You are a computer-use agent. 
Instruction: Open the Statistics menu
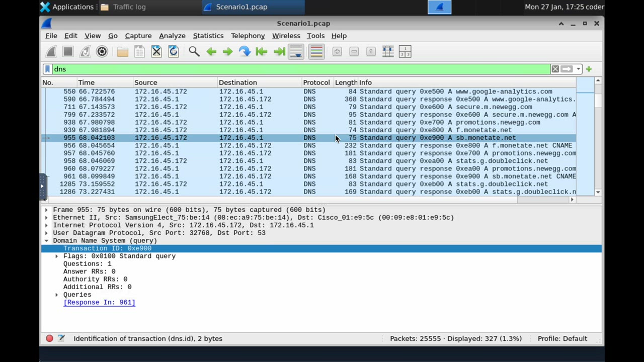click(208, 36)
